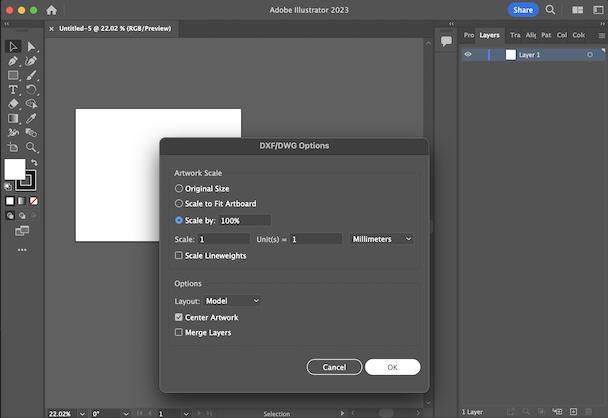The width and height of the screenshot is (608, 418).
Task: Select the Blend tool
Action: point(31,133)
